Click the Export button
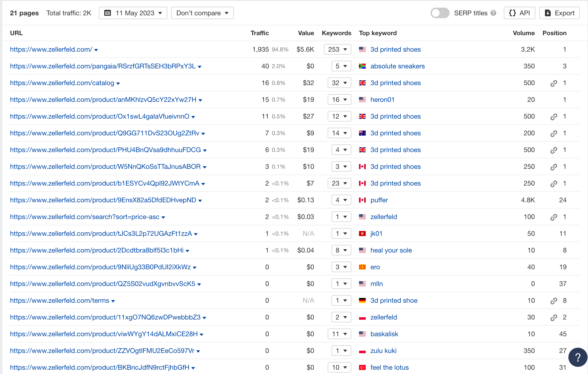Image resolution: width=588 pixels, height=374 pixels. pyautogui.click(x=559, y=13)
